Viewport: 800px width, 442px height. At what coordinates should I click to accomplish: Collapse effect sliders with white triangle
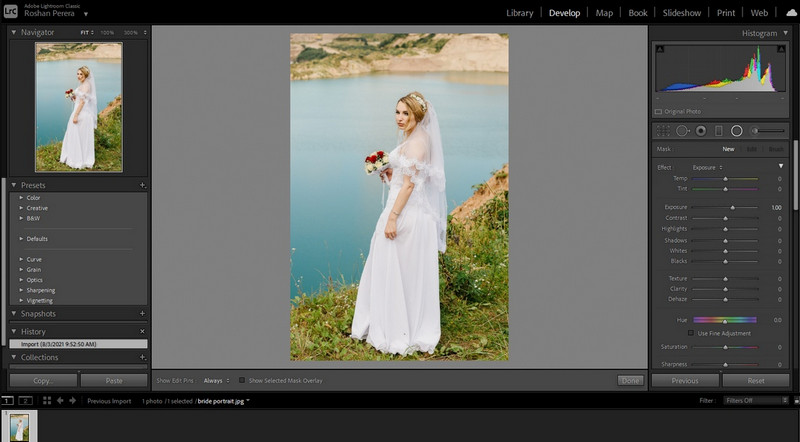(x=781, y=166)
